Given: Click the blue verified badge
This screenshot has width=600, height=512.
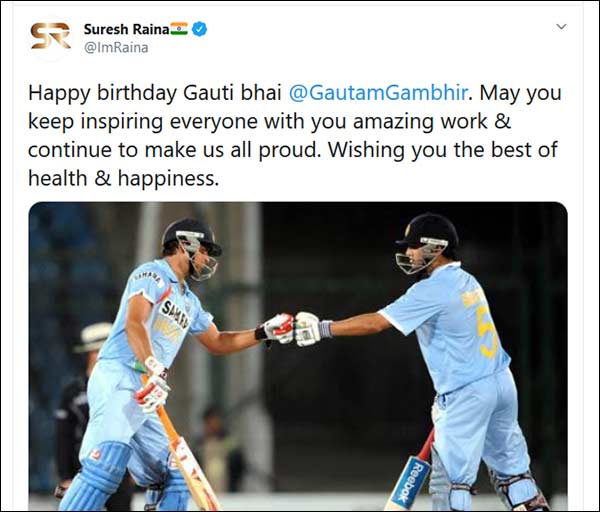Looking at the screenshot, I should click(x=199, y=29).
